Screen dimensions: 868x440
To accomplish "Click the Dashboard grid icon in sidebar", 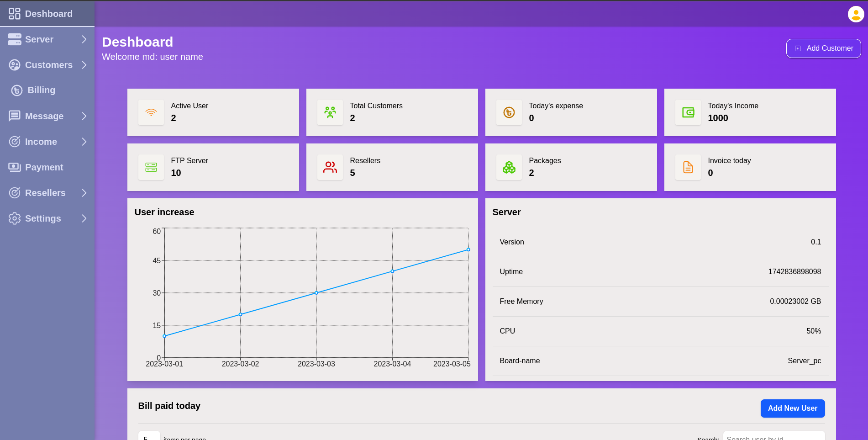I will click(x=14, y=13).
